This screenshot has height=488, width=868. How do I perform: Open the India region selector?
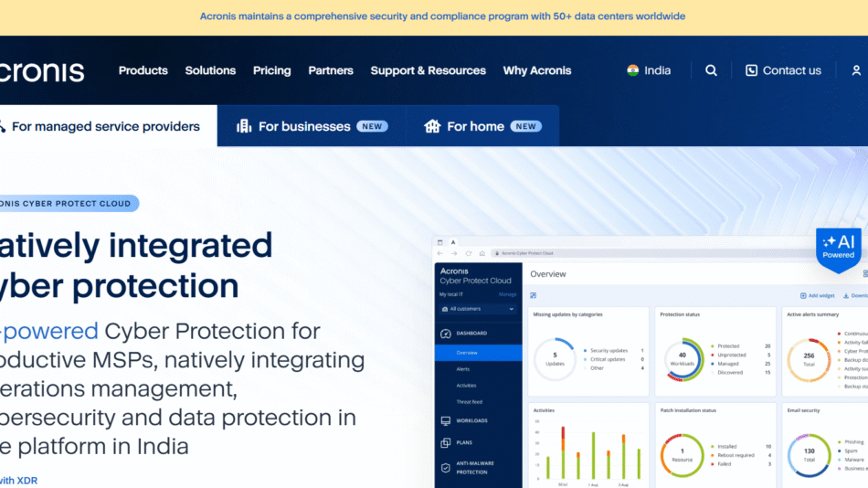pos(649,70)
